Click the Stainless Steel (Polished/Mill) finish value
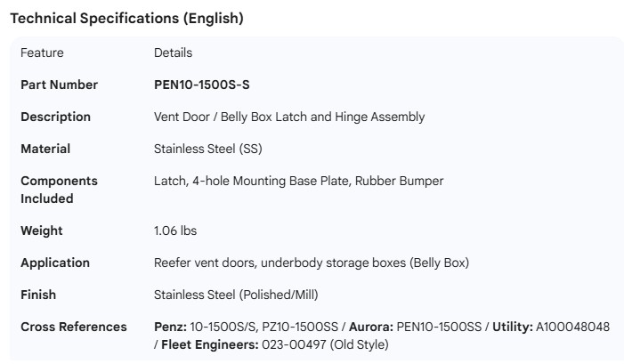This screenshot has width=624, height=364. point(236,295)
